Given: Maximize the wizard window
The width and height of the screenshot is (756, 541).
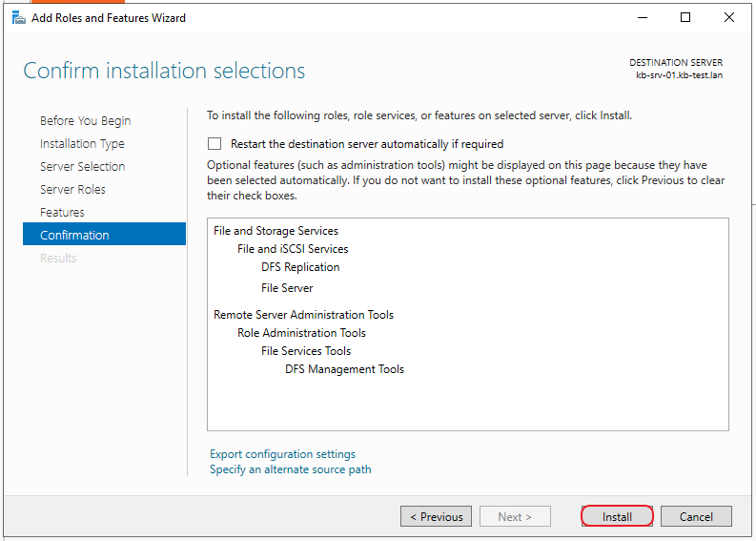Looking at the screenshot, I should coord(685,18).
